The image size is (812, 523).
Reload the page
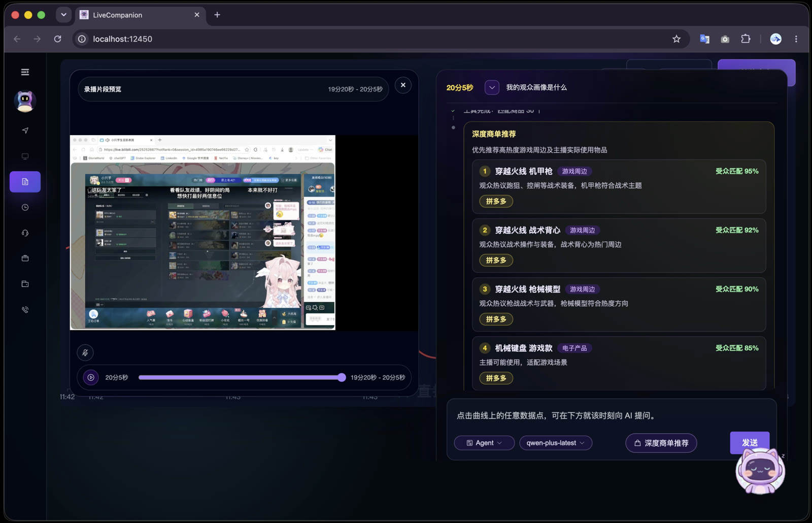pos(57,39)
